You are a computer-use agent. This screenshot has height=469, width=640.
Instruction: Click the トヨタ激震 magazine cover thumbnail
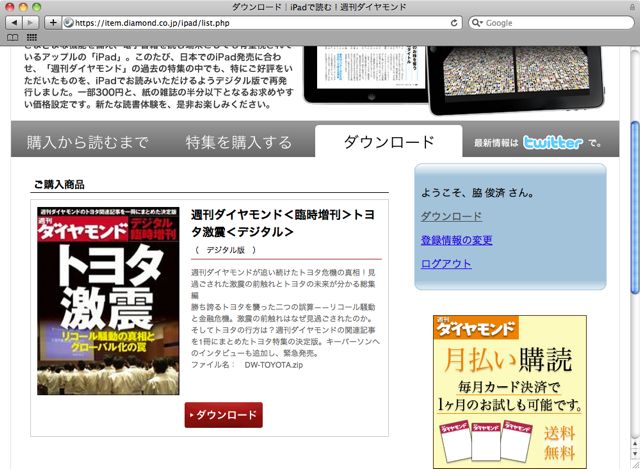(108, 301)
